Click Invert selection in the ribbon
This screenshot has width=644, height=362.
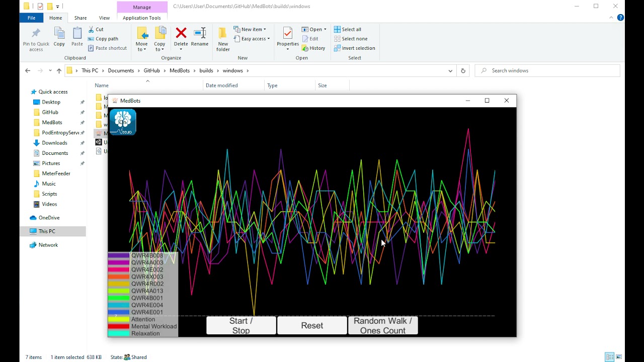point(354,48)
